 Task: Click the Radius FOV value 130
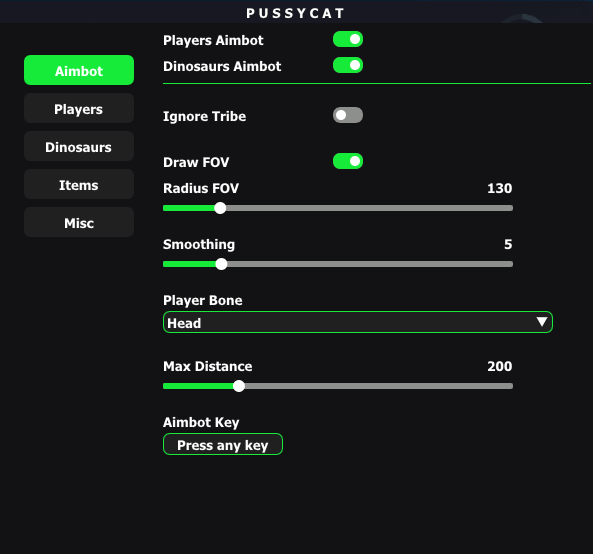499,188
